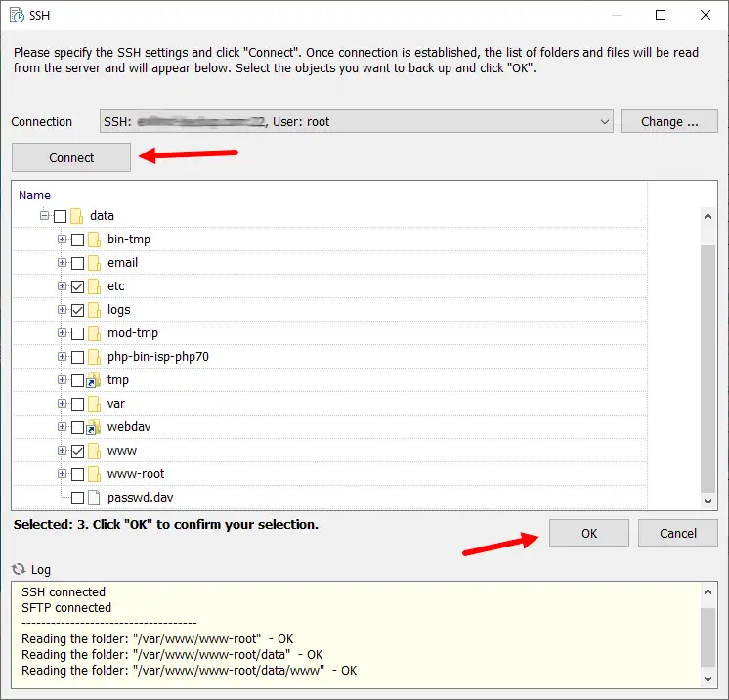The image size is (729, 700).
Task: Check the tmp checkbox
Action: click(x=77, y=380)
